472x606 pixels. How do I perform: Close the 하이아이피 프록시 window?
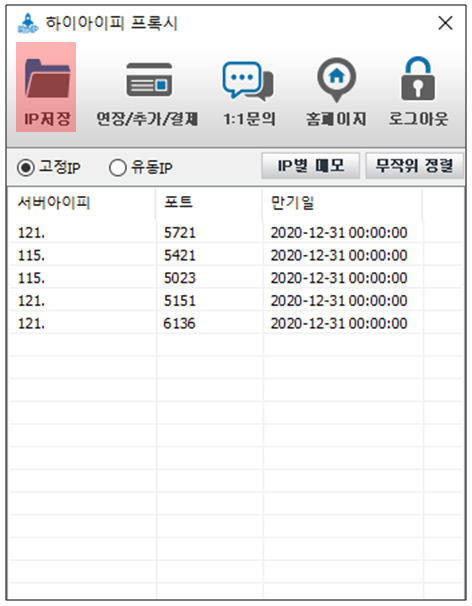pos(445,23)
